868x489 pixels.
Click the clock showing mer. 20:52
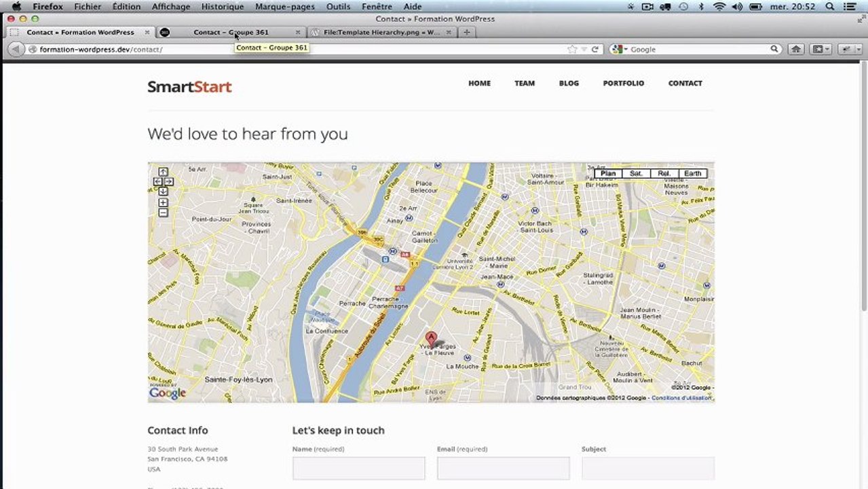click(793, 6)
